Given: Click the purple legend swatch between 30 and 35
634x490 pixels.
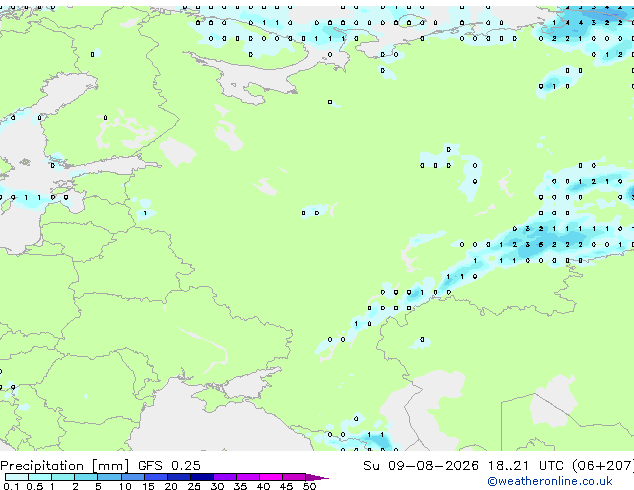Looking at the screenshot, I should pos(225,477).
